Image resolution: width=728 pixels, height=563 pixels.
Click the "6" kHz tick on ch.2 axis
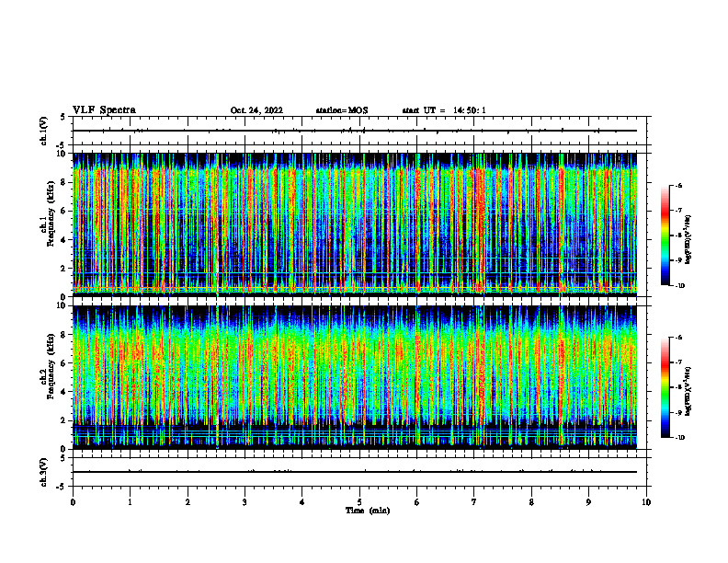(64, 363)
